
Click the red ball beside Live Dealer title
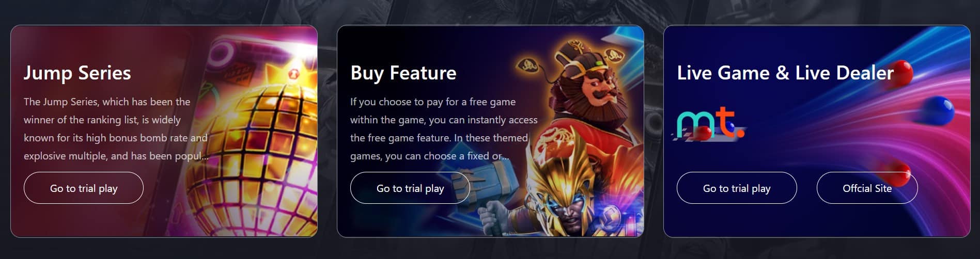tap(901, 73)
